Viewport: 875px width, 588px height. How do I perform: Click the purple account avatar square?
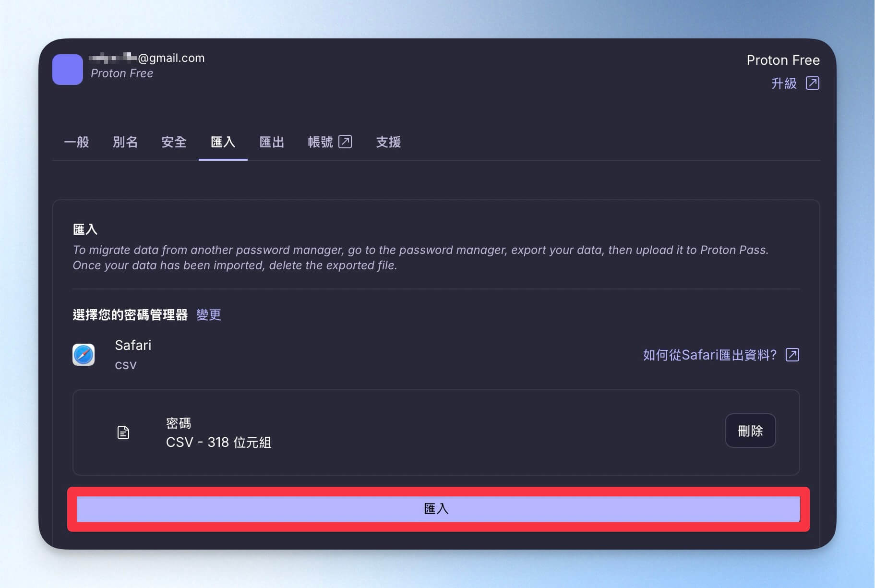pyautogui.click(x=68, y=70)
